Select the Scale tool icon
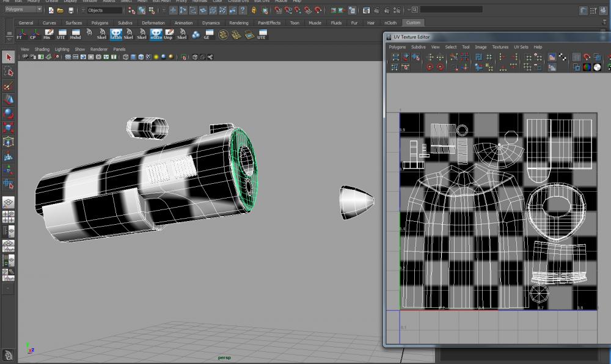611x364 pixels. 9,128
